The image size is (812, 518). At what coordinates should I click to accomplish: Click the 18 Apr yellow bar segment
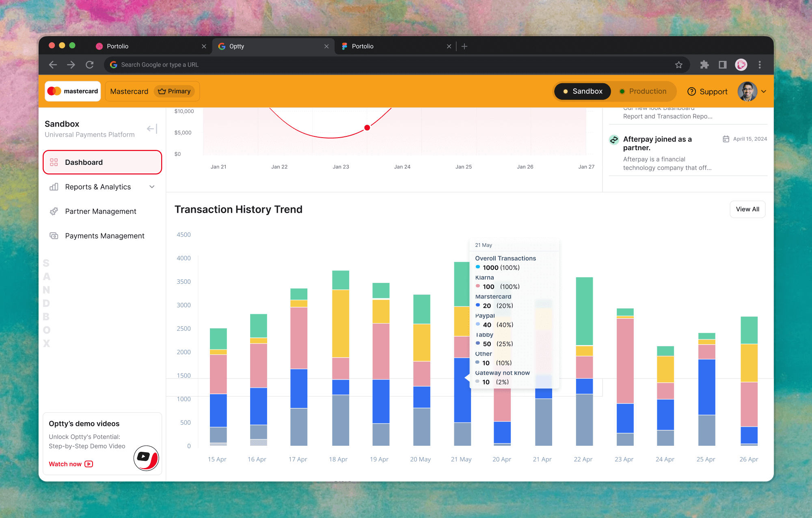341,324
